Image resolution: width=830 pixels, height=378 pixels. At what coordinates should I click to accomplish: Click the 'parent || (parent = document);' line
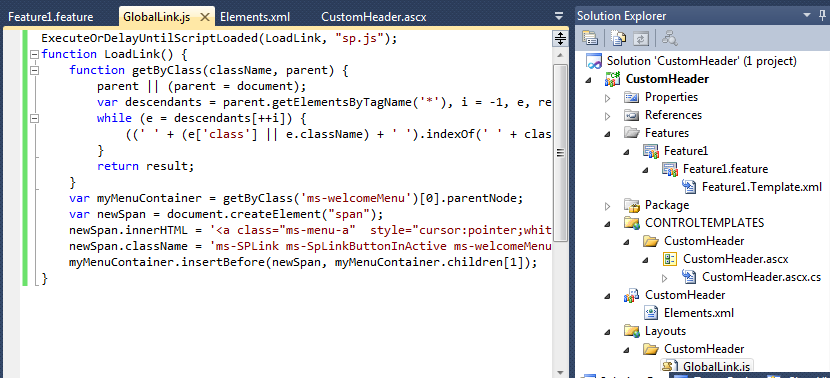(202, 86)
